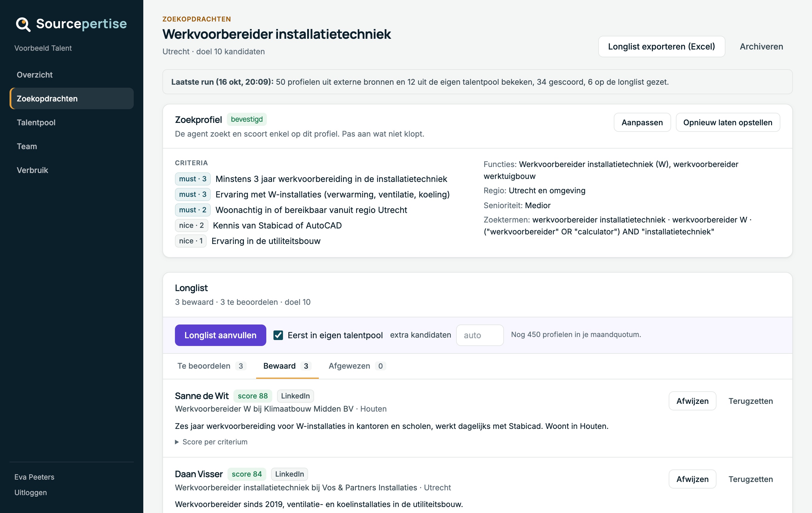Image resolution: width=812 pixels, height=513 pixels.
Task: Click the Daan Visser candidate name
Action: point(199,474)
